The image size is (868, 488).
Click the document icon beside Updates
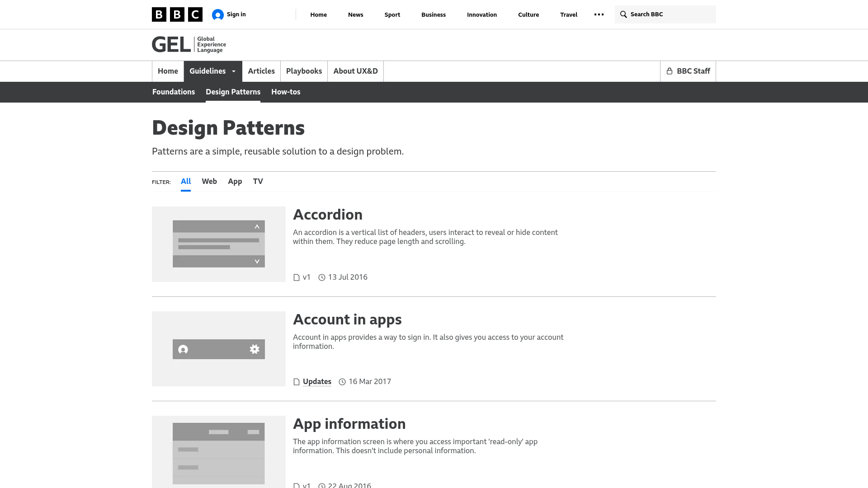[297, 382]
